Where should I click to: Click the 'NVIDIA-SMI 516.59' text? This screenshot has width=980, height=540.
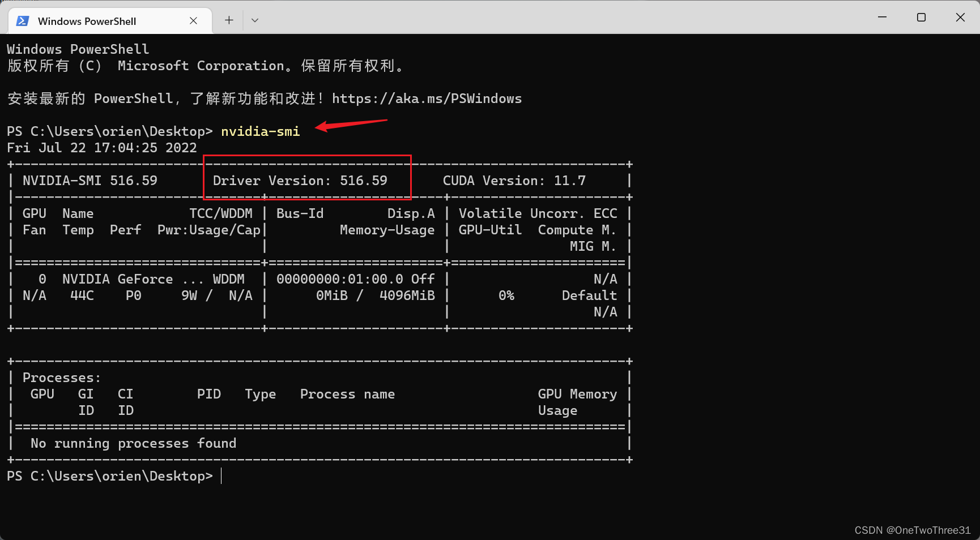pyautogui.click(x=90, y=181)
